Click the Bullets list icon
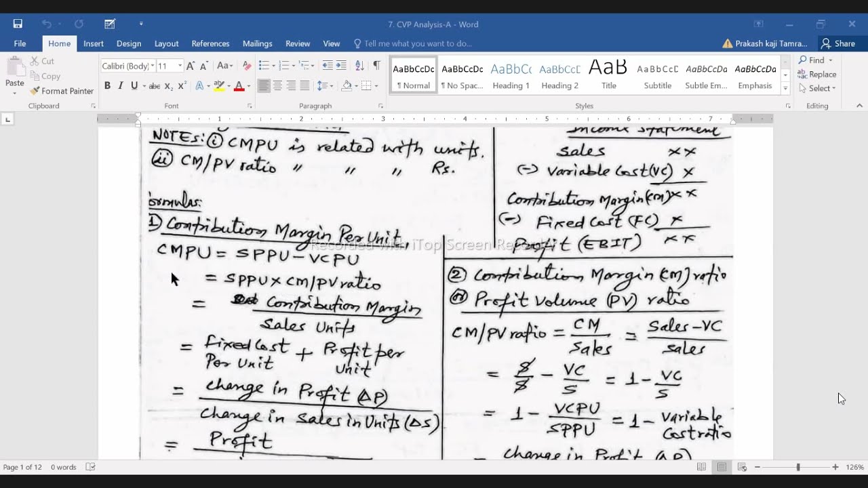Screen dimensions: 868x488 point(264,66)
